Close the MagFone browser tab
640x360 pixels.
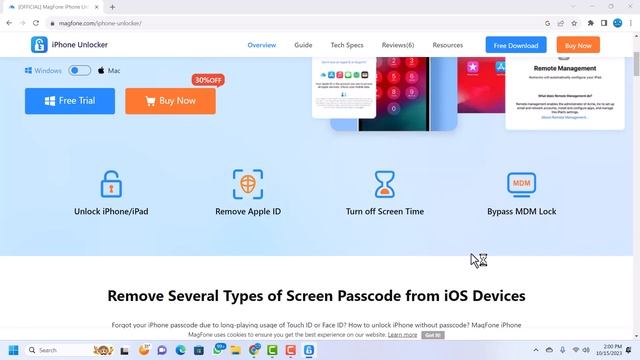[x=96, y=7]
